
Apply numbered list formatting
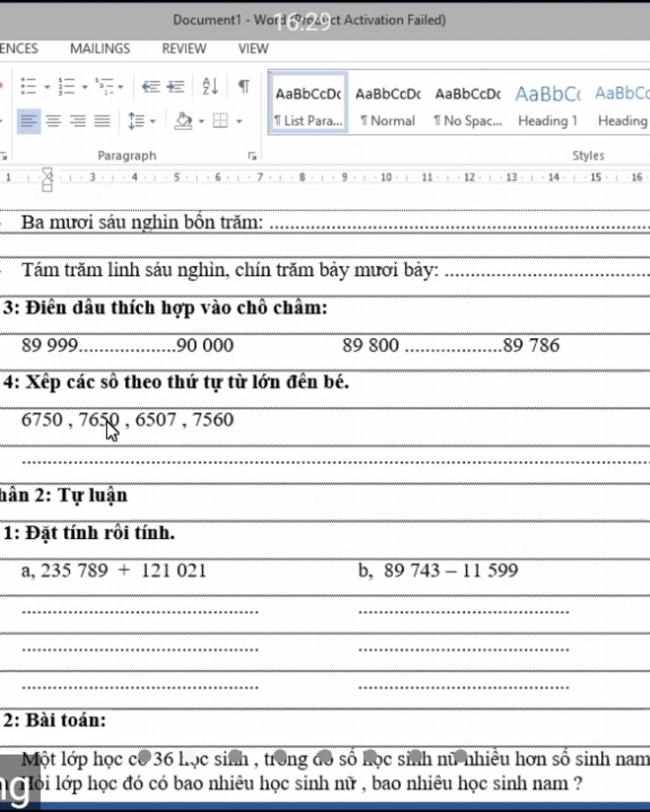[66, 86]
